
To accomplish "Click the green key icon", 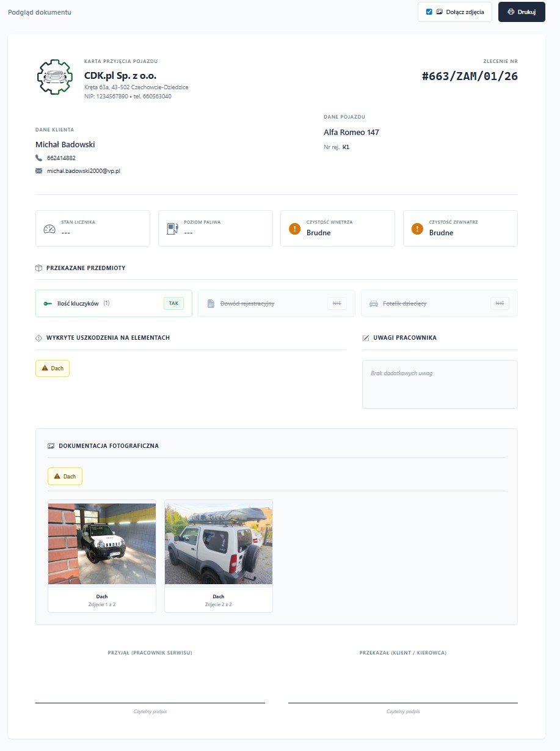I will click(x=48, y=304).
